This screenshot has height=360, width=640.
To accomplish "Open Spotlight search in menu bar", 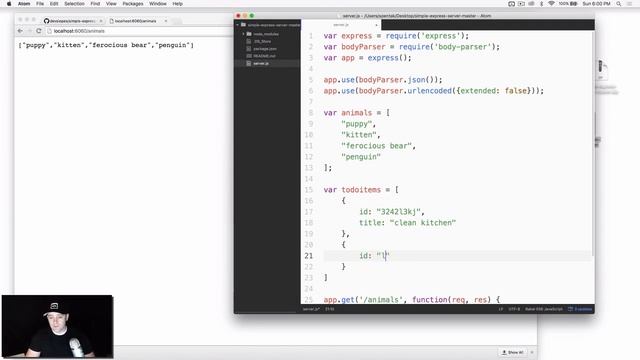I will [x=619, y=4].
